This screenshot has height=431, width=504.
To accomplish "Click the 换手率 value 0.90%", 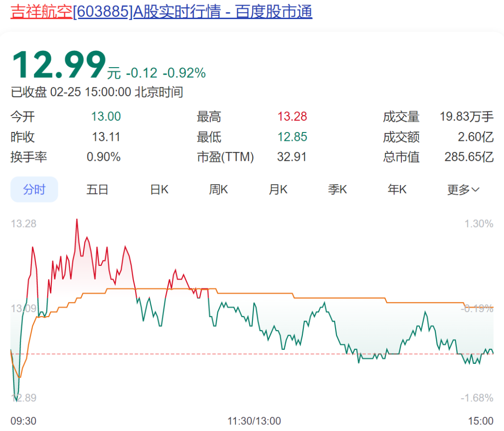I will tap(104, 157).
